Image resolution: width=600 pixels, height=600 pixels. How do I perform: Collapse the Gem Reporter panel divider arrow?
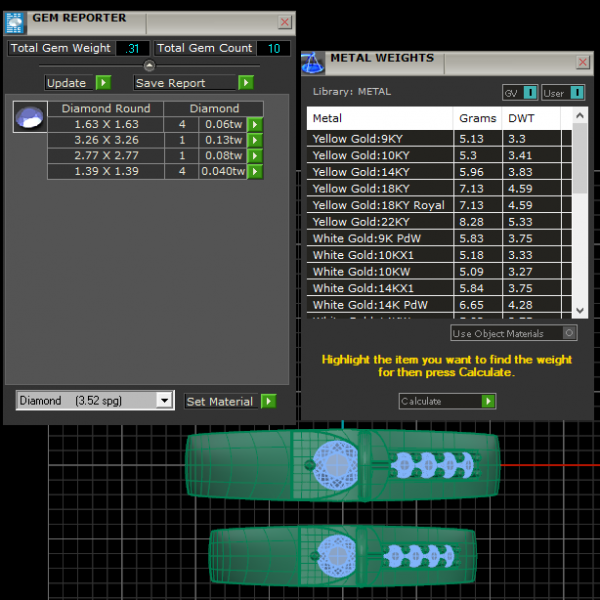tap(150, 66)
